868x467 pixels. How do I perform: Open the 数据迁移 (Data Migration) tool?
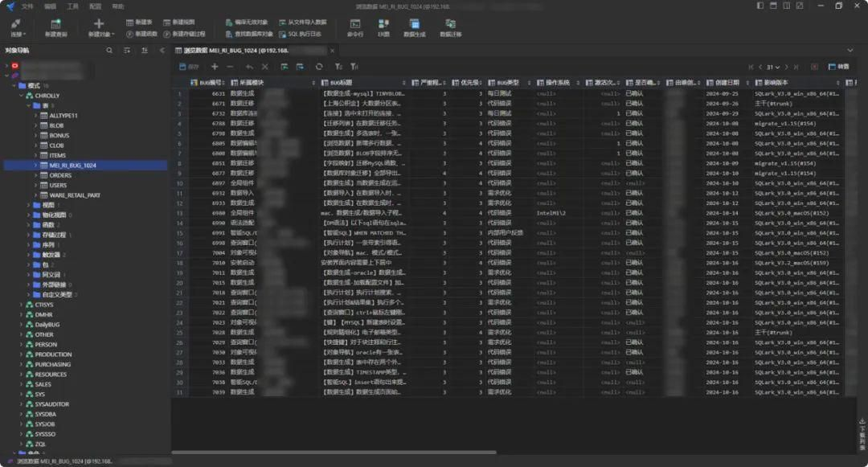451,27
